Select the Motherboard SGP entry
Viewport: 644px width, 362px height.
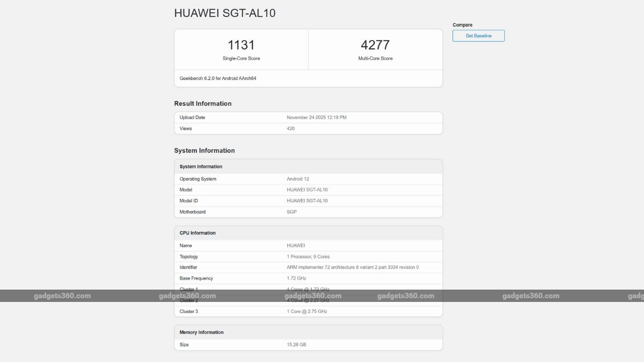290,211
